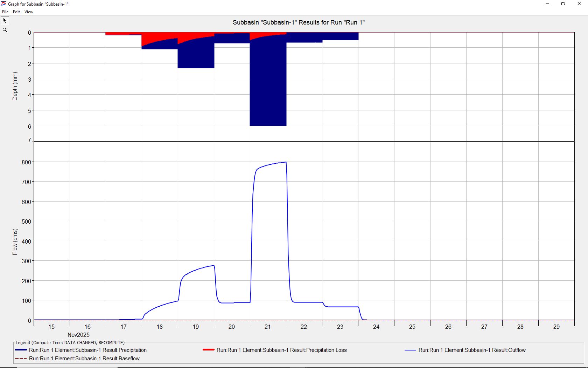Image resolution: width=588 pixels, height=368 pixels.
Task: Click the Depth (mm) axis label
Action: 15,86
